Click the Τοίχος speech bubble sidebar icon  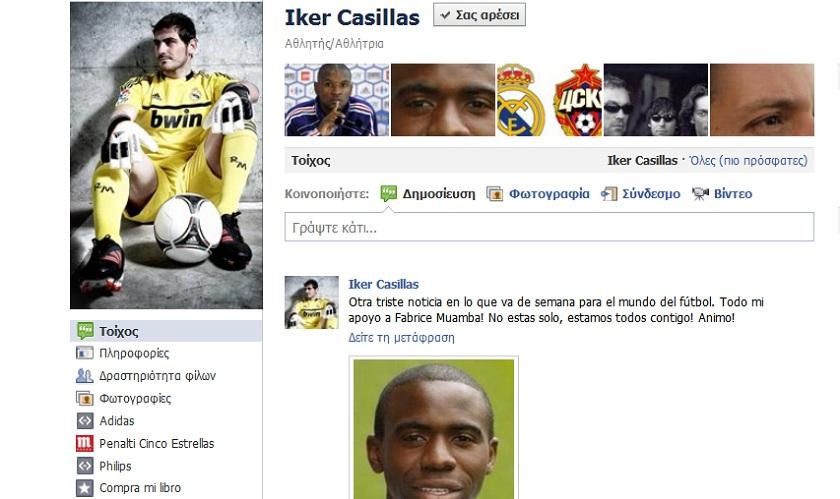85,331
